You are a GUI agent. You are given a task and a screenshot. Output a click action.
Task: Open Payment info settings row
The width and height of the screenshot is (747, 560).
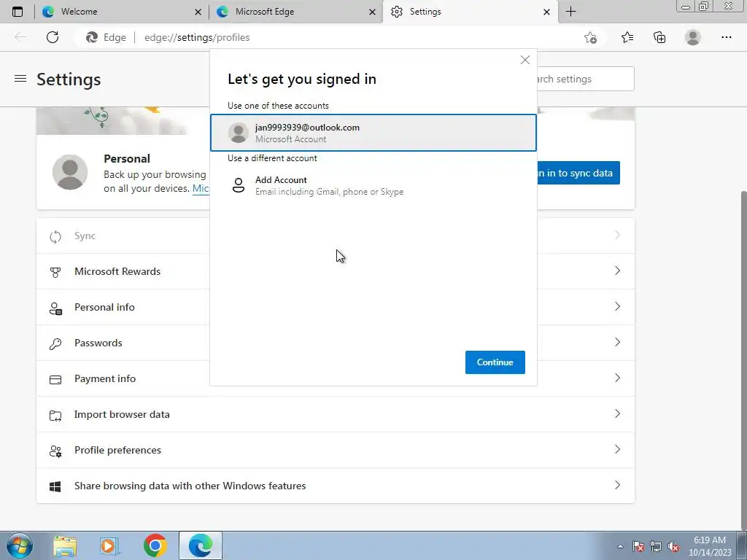[336, 378]
